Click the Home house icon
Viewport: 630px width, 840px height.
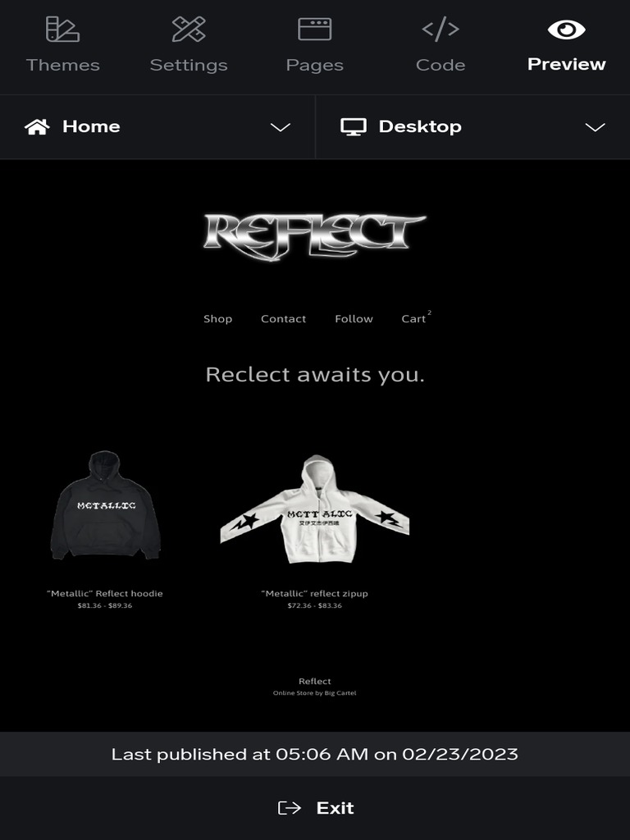click(37, 127)
